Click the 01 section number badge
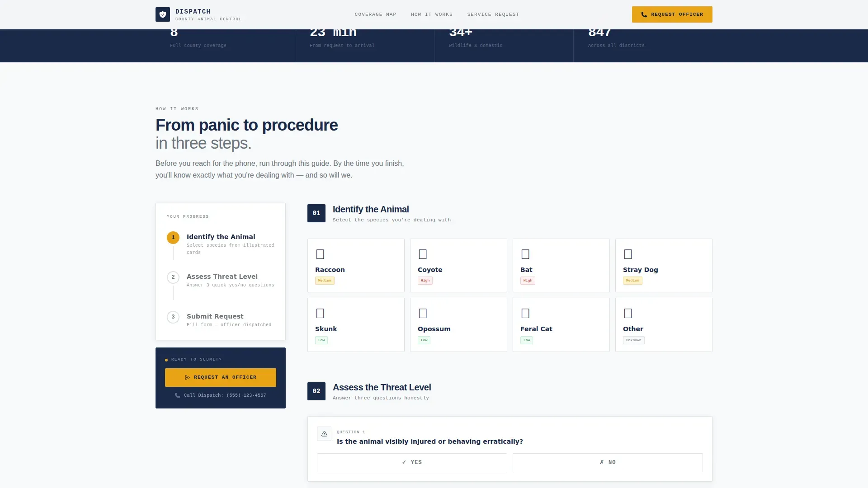The height and width of the screenshot is (488, 868). tap(316, 213)
